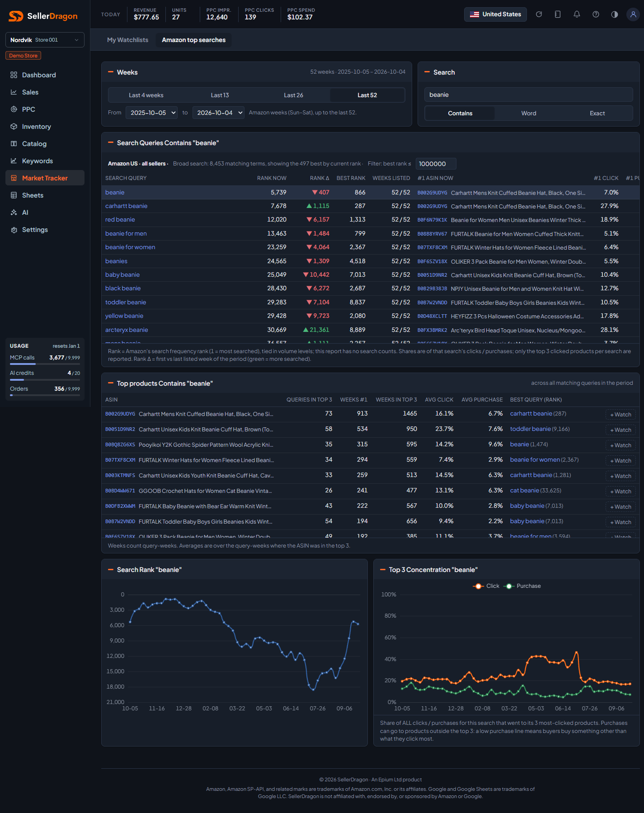Click the Demo Store badge

[x=23, y=56]
